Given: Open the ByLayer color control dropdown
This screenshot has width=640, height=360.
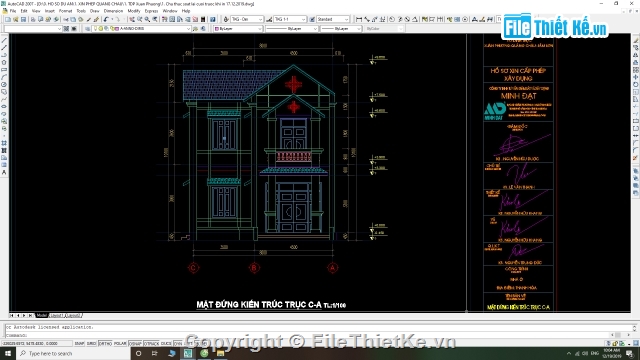Looking at the screenshot, I should point(238,29).
